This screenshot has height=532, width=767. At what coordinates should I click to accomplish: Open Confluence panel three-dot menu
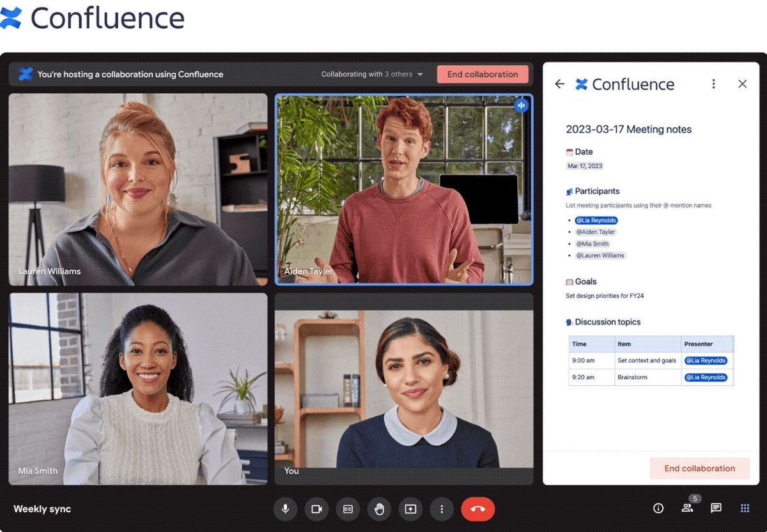[x=714, y=84]
